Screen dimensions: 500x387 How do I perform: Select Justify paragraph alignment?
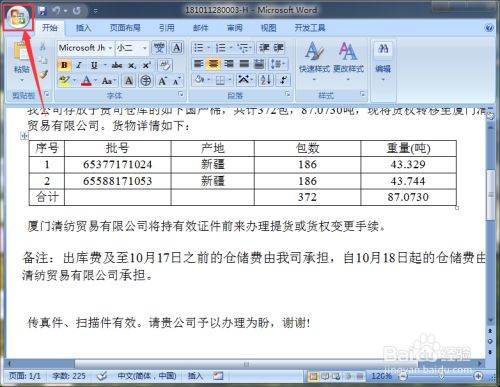[x=244, y=63]
